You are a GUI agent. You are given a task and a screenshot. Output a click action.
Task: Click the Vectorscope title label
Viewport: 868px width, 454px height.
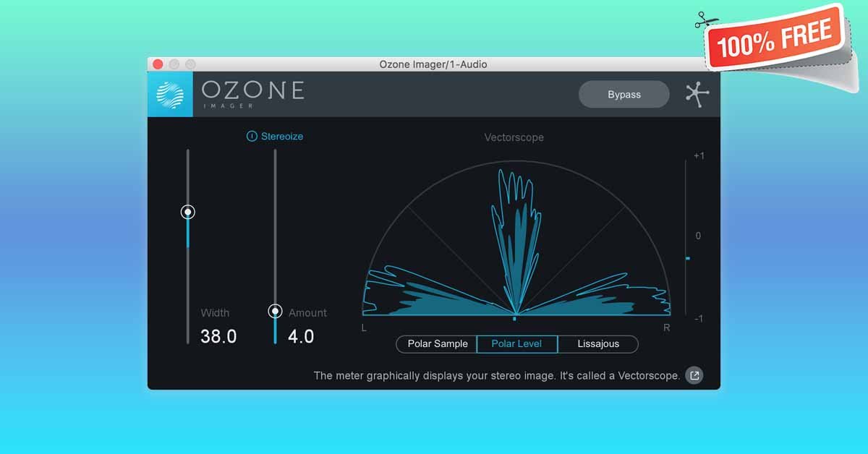[x=514, y=137]
